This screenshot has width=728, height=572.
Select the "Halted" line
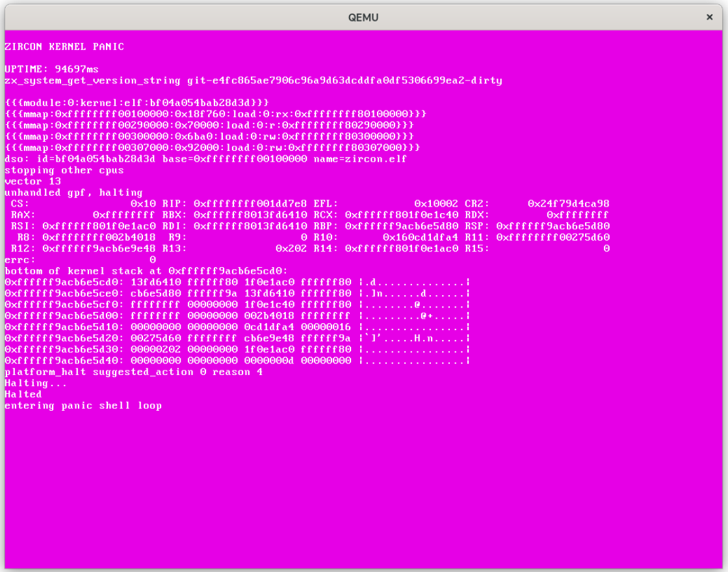(x=23, y=394)
